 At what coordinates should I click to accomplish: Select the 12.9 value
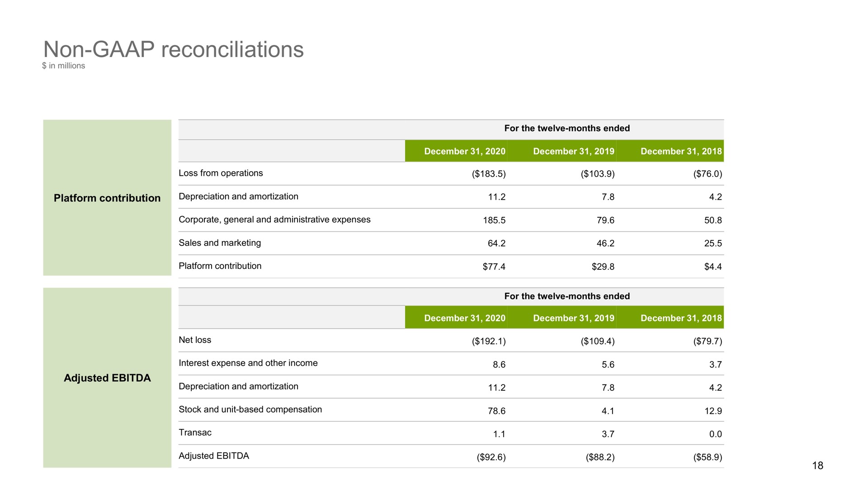click(713, 411)
